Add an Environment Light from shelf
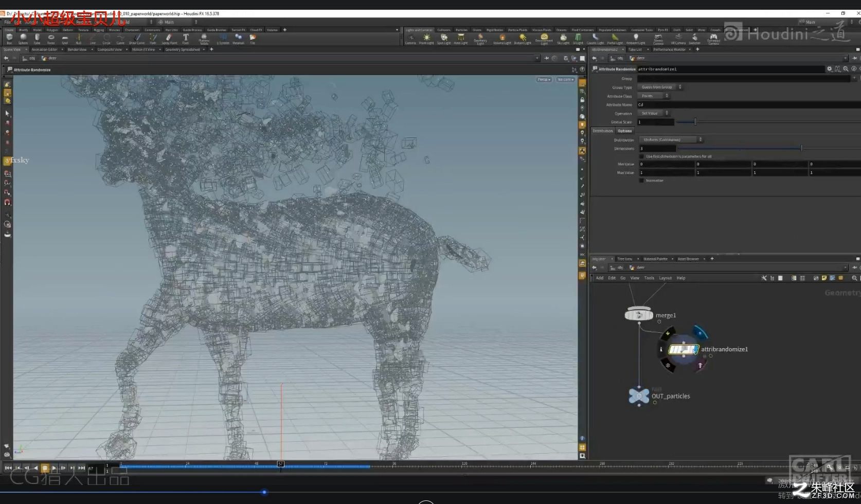The height and width of the screenshot is (504, 861). [x=544, y=39]
